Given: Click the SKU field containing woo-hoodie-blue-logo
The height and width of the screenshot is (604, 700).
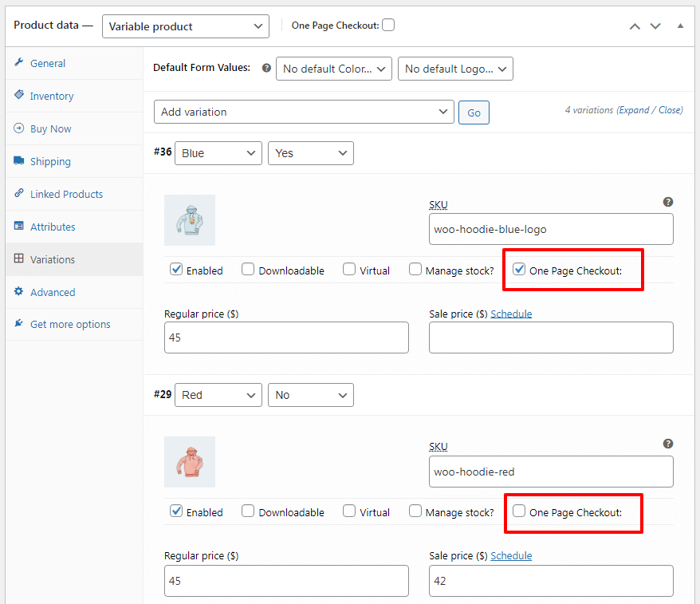Looking at the screenshot, I should pos(551,229).
